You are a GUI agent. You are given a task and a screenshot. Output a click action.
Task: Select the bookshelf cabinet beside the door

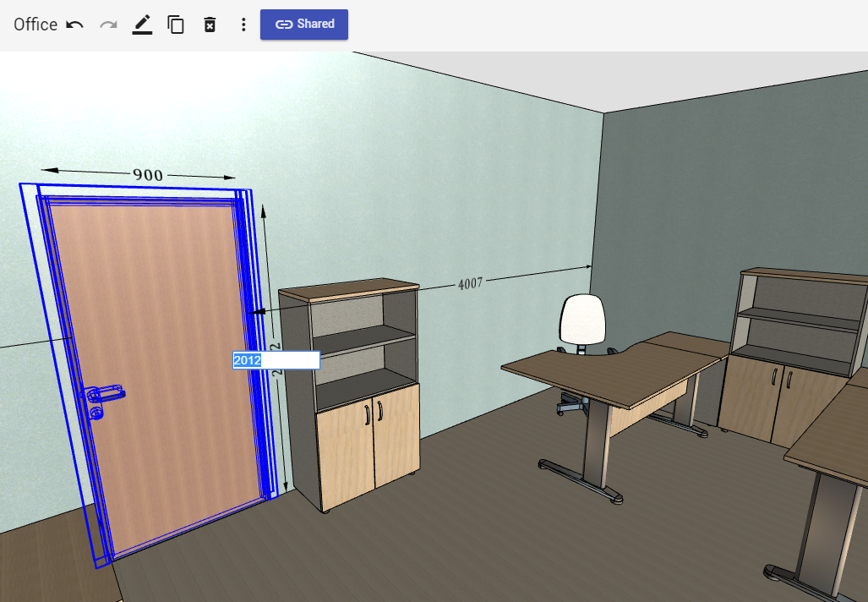pos(350,394)
